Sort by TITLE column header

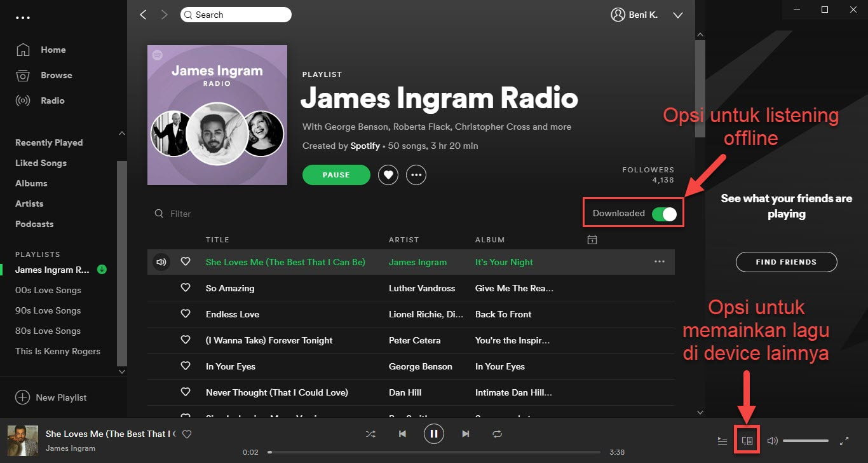pos(217,240)
